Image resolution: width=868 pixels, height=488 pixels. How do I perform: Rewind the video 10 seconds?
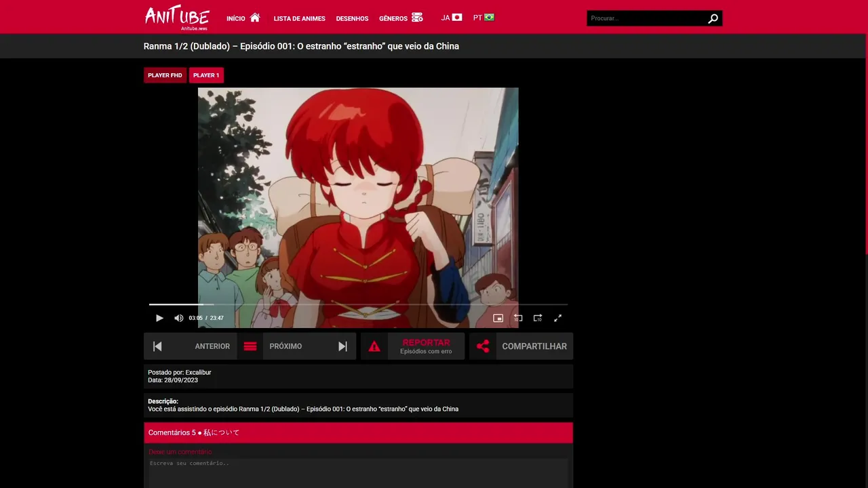[518, 318]
